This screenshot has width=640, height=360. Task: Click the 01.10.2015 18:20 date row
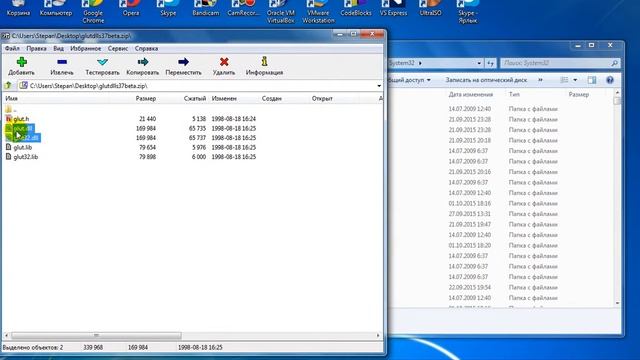tap(469, 245)
